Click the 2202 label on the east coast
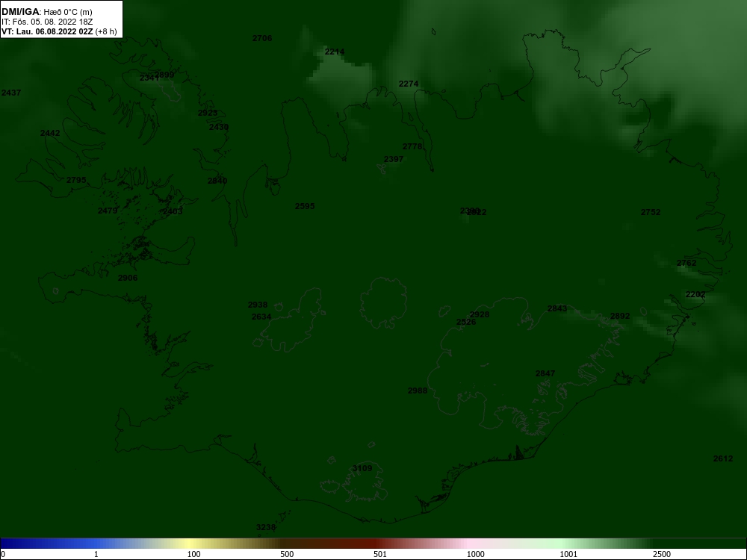The width and height of the screenshot is (747, 560). pyautogui.click(x=695, y=294)
